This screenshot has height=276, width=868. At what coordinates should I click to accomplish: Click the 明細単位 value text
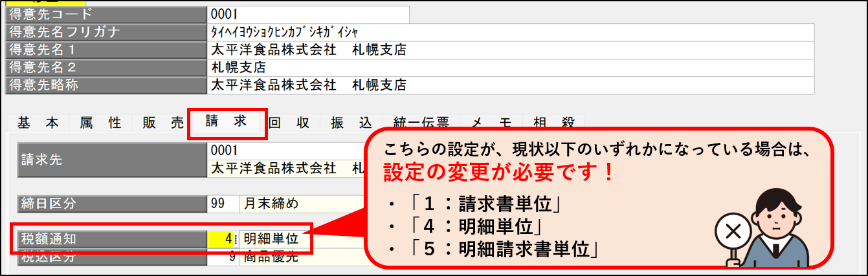(271, 239)
